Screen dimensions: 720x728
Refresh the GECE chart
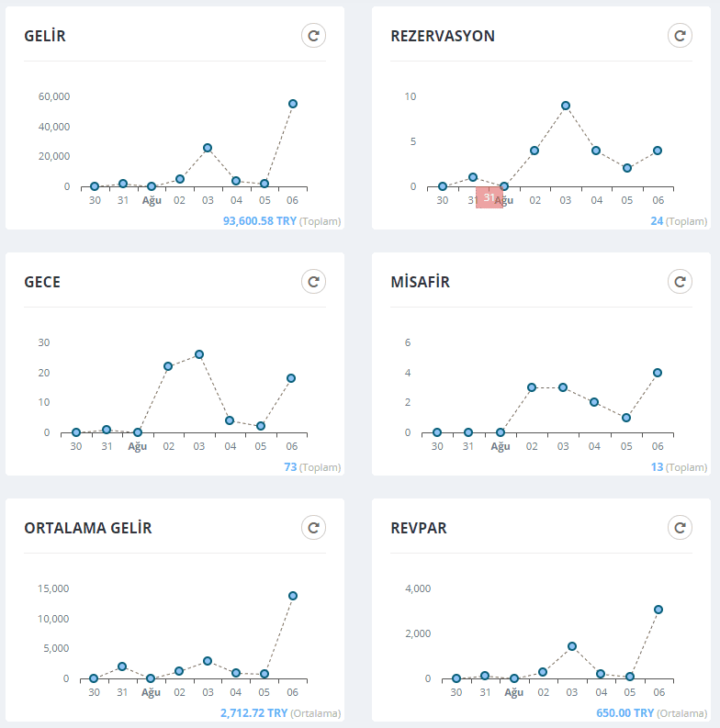pos(313,282)
